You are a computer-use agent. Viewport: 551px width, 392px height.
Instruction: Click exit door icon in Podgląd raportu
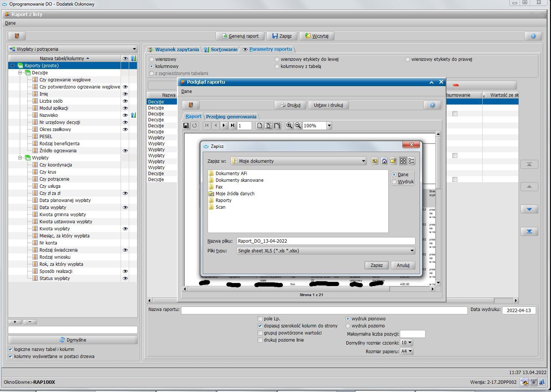(190, 105)
